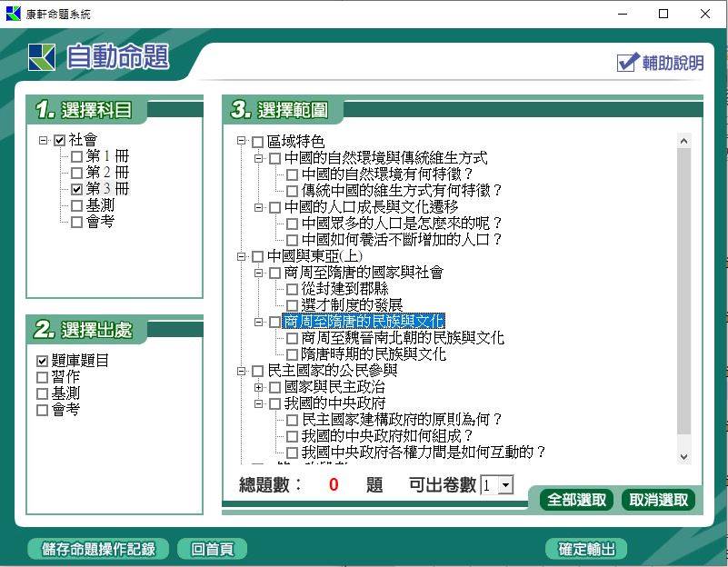Image resolution: width=728 pixels, height=567 pixels.
Task: Click scope list scroll up arrow
Action: [x=683, y=141]
